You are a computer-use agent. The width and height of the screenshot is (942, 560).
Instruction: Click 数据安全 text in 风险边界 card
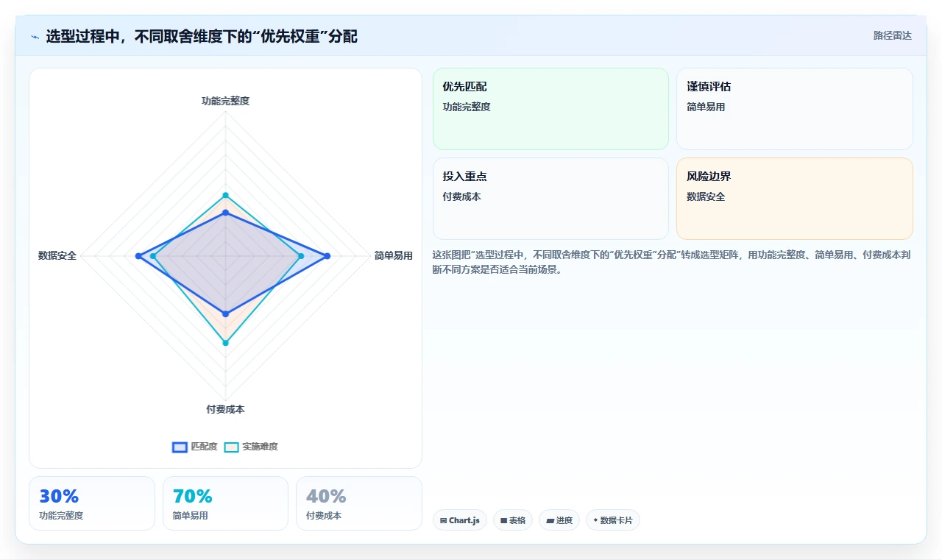pyautogui.click(x=706, y=196)
